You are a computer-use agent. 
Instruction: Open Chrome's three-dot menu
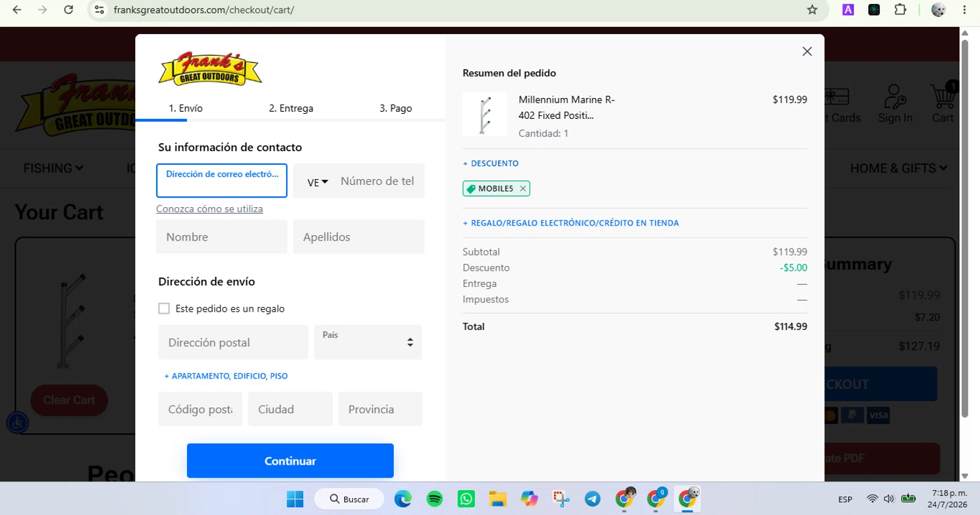coord(965,10)
